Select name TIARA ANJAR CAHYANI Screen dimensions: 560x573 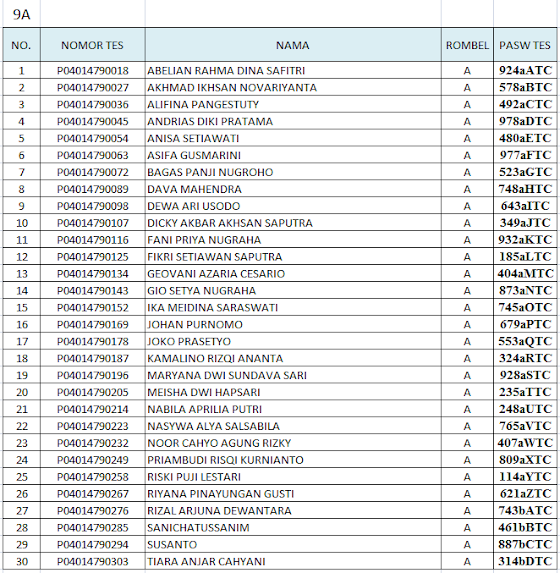point(206,562)
